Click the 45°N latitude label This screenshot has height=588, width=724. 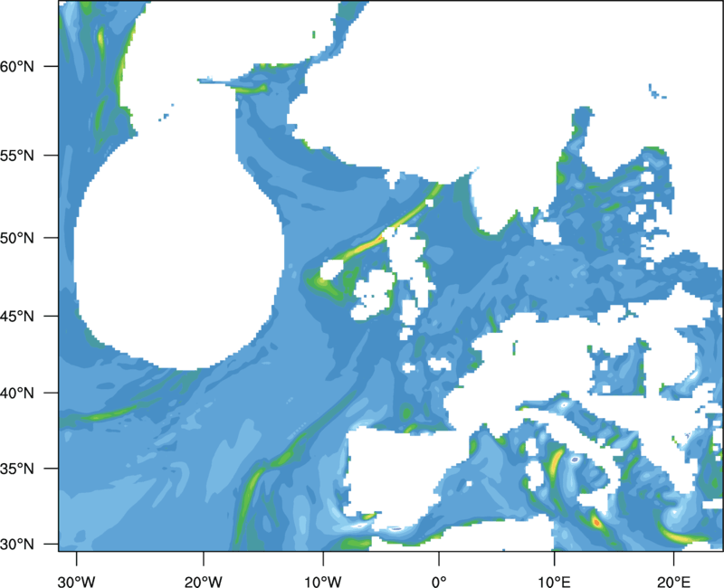(17, 316)
